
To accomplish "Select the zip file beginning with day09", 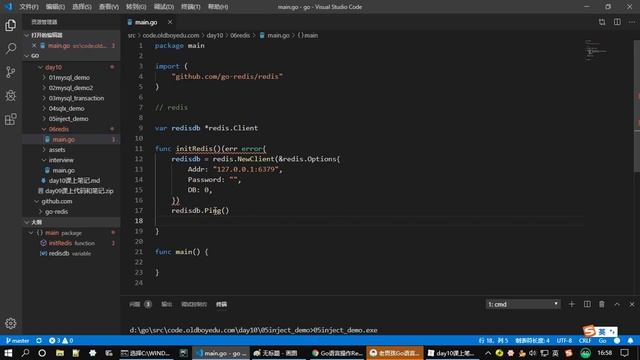I will tap(71, 191).
